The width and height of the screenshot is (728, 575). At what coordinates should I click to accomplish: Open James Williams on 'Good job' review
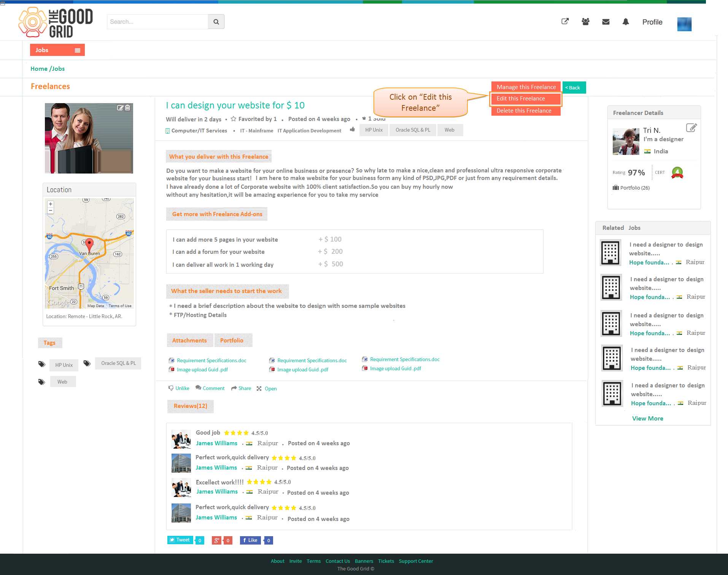[x=217, y=443]
